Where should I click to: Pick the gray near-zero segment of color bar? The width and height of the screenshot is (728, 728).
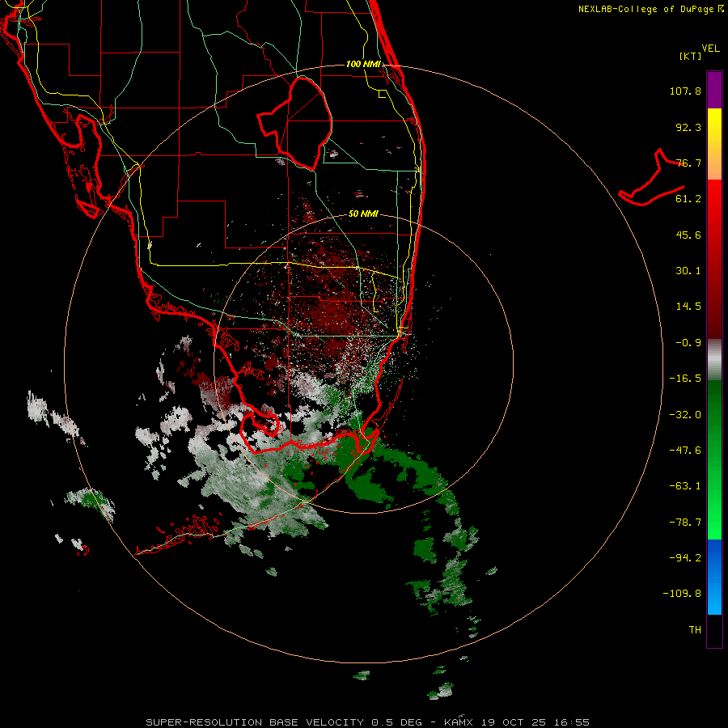point(714,360)
